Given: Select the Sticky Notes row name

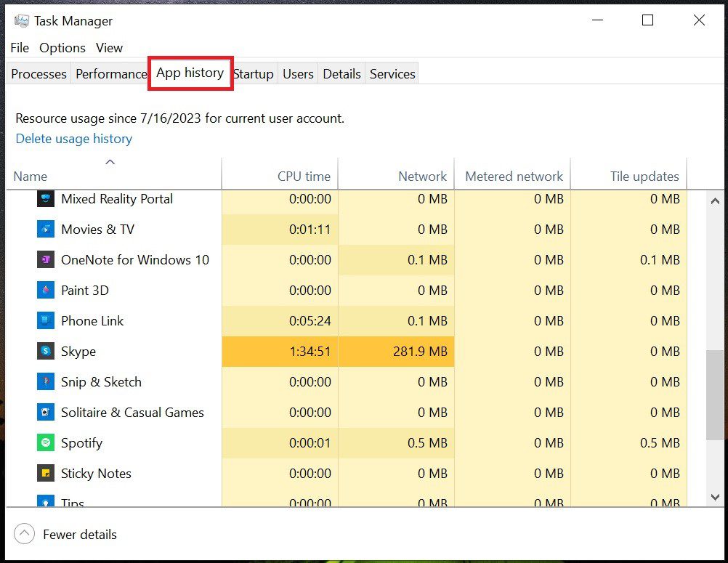Looking at the screenshot, I should [96, 474].
